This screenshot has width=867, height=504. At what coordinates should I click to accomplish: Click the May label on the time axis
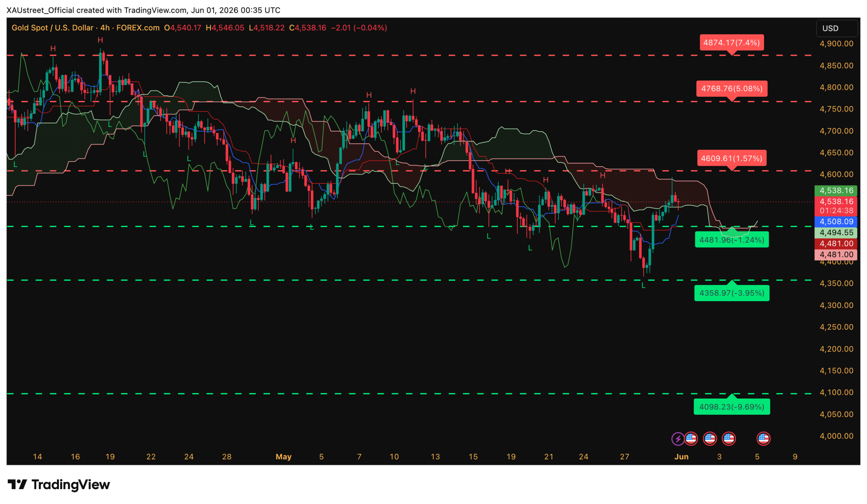(x=283, y=457)
